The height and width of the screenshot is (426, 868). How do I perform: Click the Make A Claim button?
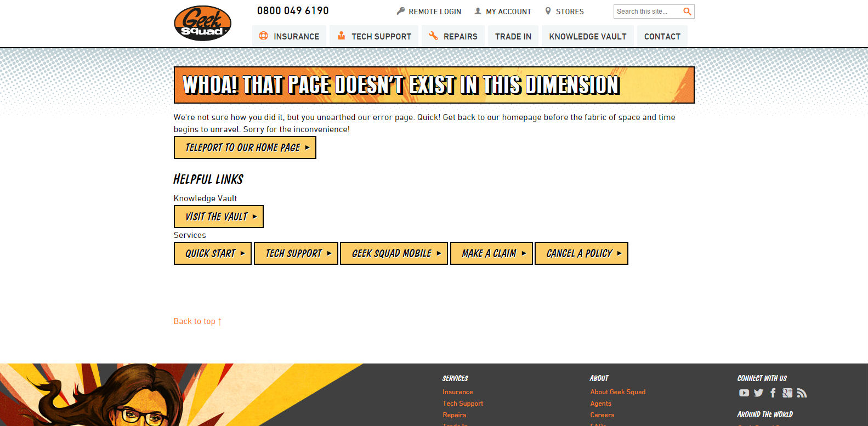(491, 253)
